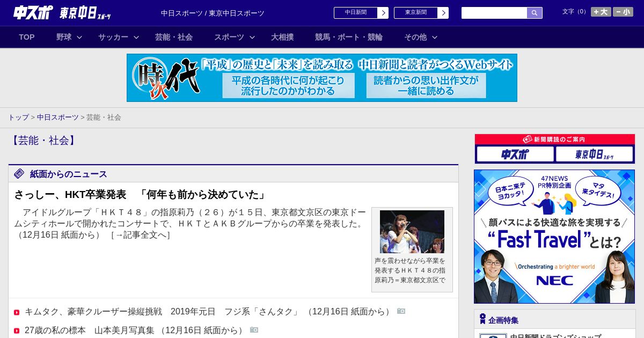This screenshot has height=338, width=644.
Task: Click the 時代 banner advertisement
Action: (x=322, y=78)
